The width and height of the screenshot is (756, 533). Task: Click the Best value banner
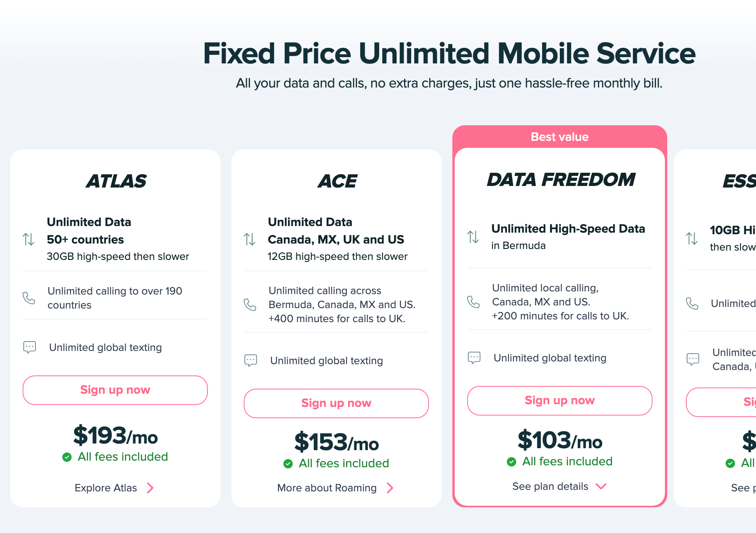pos(559,137)
